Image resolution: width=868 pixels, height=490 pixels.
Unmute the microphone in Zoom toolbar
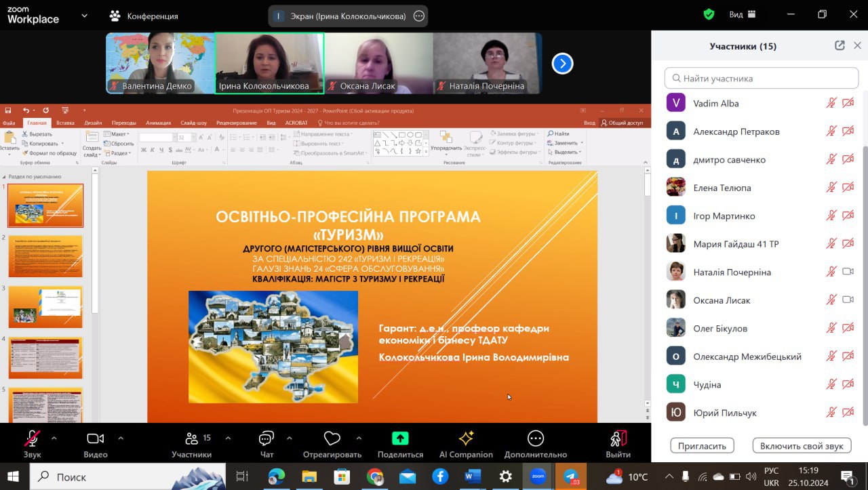coord(32,439)
